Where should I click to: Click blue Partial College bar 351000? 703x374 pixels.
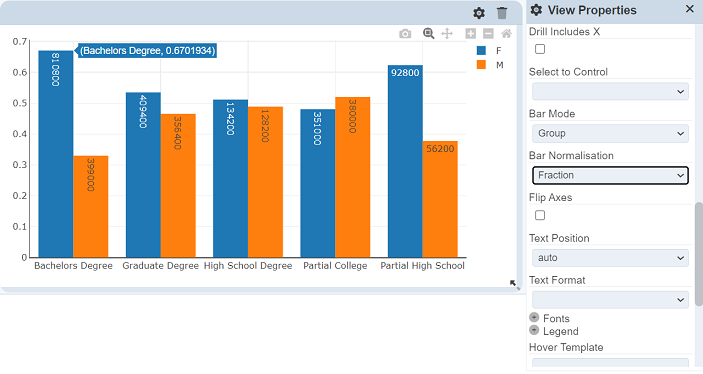pyautogui.click(x=317, y=183)
